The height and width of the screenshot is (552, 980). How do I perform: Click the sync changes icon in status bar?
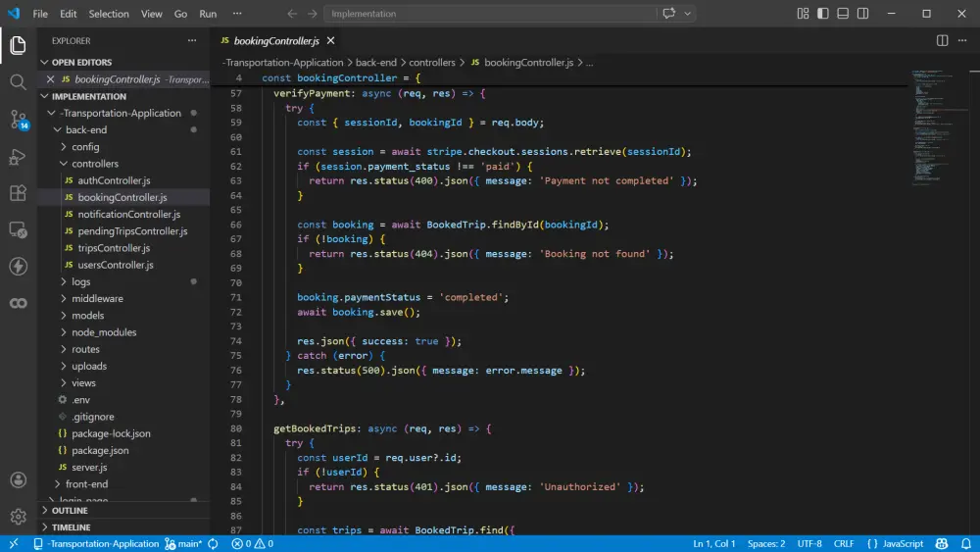pos(213,544)
